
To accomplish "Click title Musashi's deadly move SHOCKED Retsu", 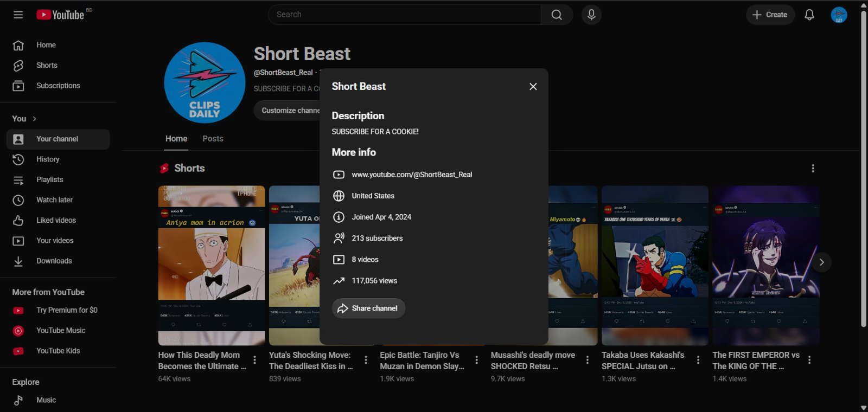I will [x=533, y=360].
